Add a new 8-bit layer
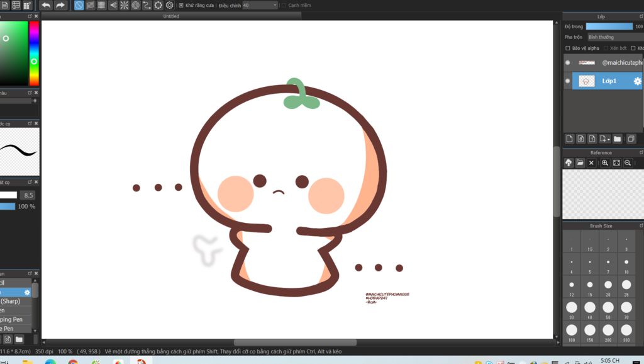The image size is (644, 364). [580, 139]
